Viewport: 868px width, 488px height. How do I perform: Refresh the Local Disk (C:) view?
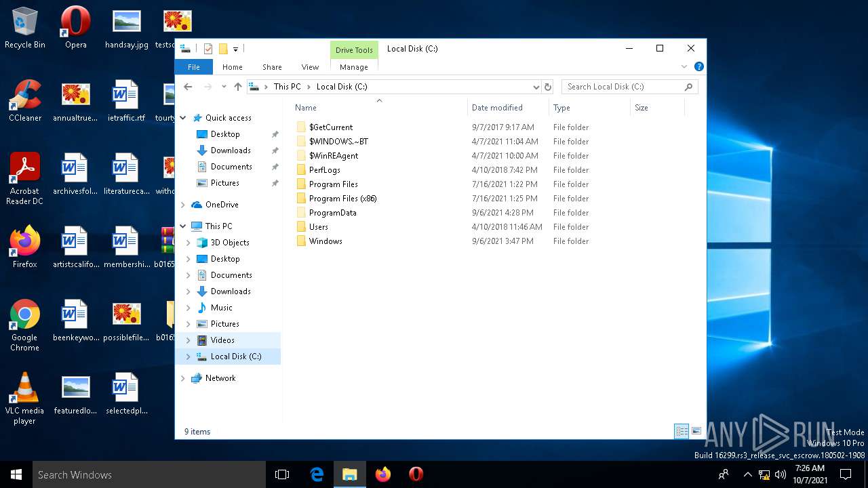[x=548, y=87]
